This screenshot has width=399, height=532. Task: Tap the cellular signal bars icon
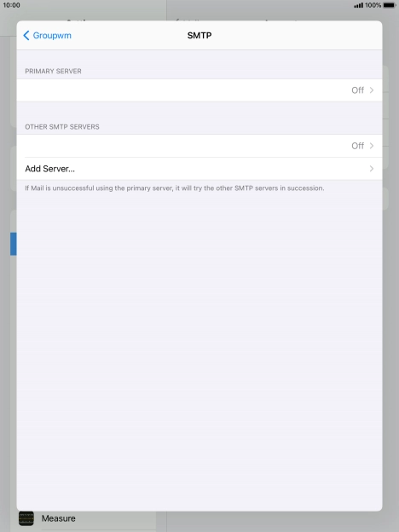[x=358, y=5]
